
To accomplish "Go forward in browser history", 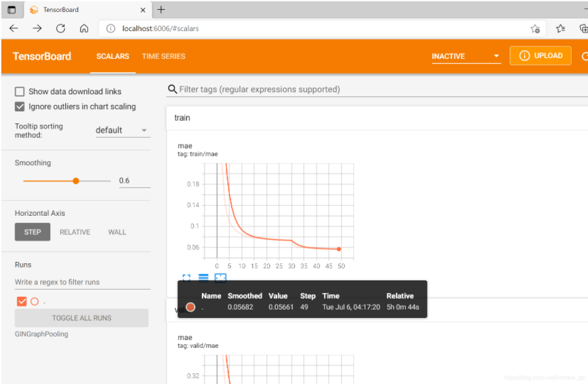I will point(37,28).
